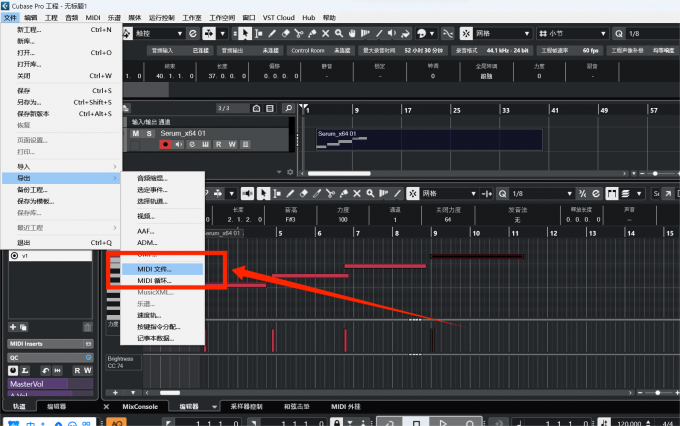Toggle the project Quantize Q button

(x=619, y=33)
